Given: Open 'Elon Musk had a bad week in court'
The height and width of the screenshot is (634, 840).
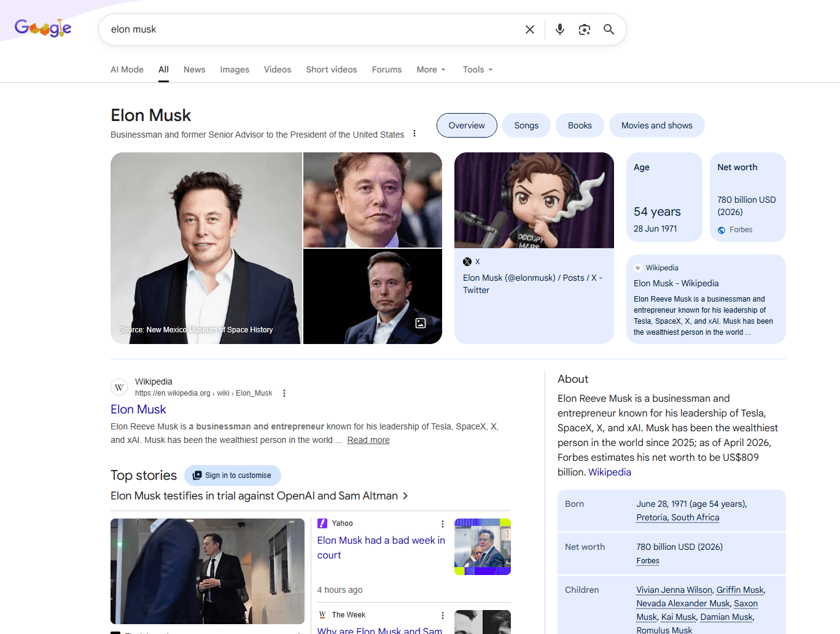Looking at the screenshot, I should point(381,547).
